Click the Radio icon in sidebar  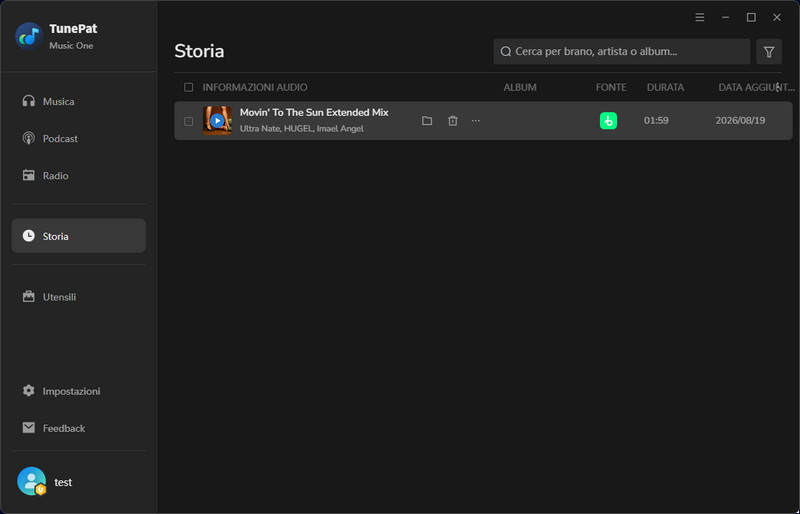pyautogui.click(x=29, y=175)
